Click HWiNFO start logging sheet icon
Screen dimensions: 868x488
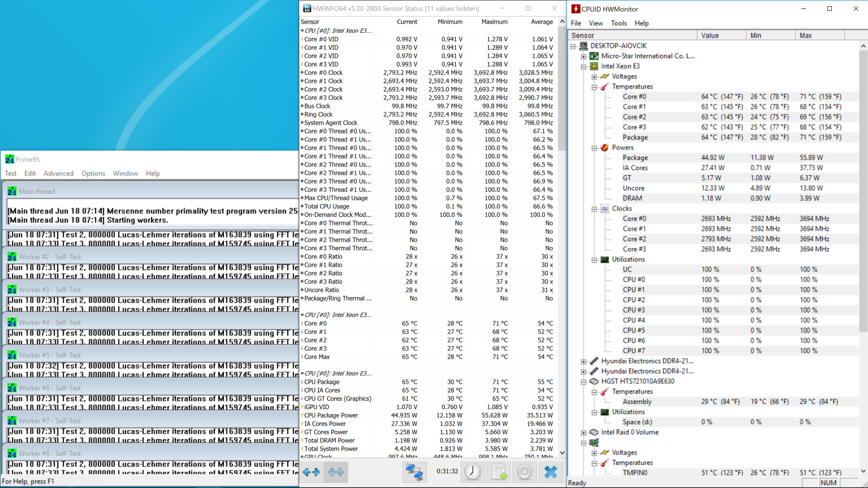[x=499, y=472]
